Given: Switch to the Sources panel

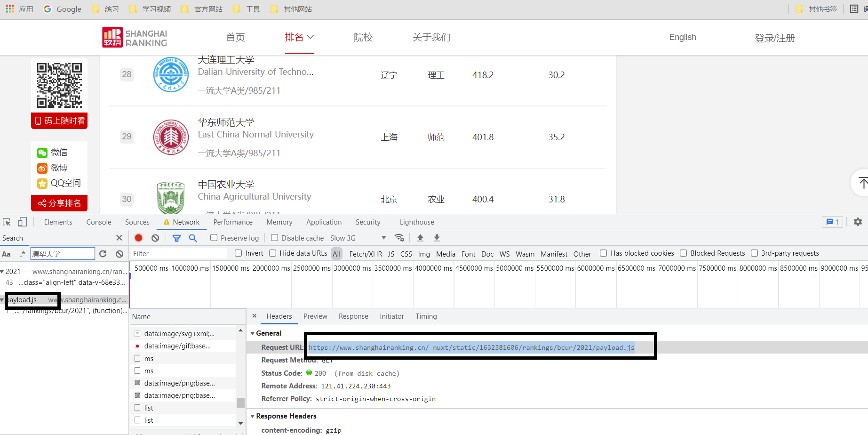Looking at the screenshot, I should 137,222.
